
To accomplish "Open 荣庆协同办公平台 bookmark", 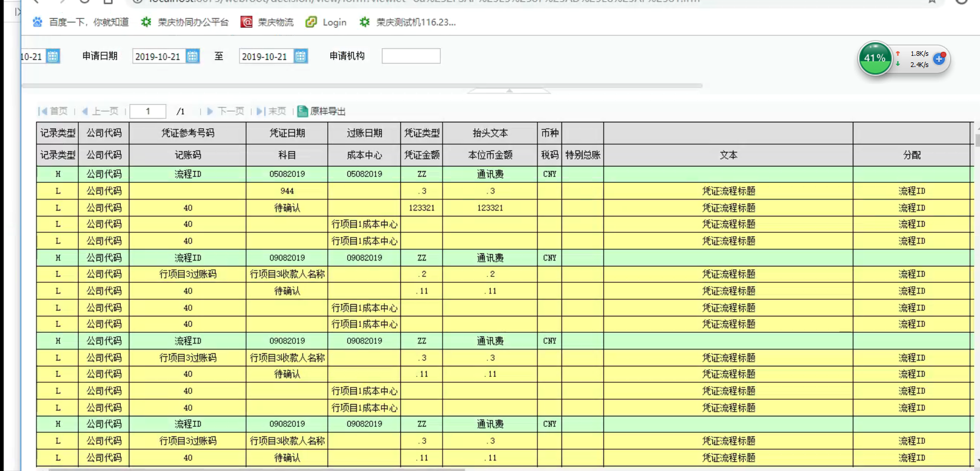I will point(184,22).
